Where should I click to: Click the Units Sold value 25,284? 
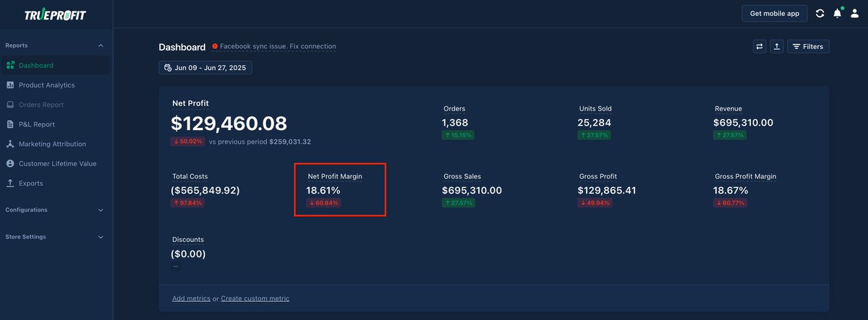[595, 123]
